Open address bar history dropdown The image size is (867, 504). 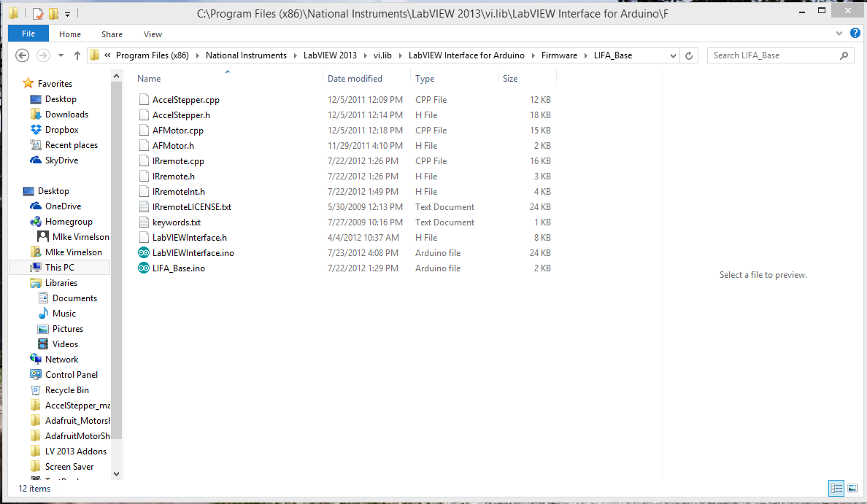tap(673, 55)
